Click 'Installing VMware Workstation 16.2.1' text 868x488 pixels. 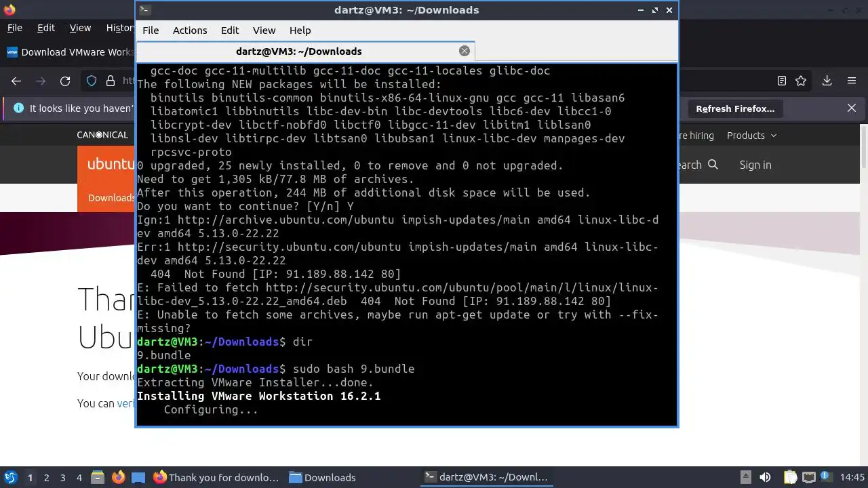tap(258, 396)
